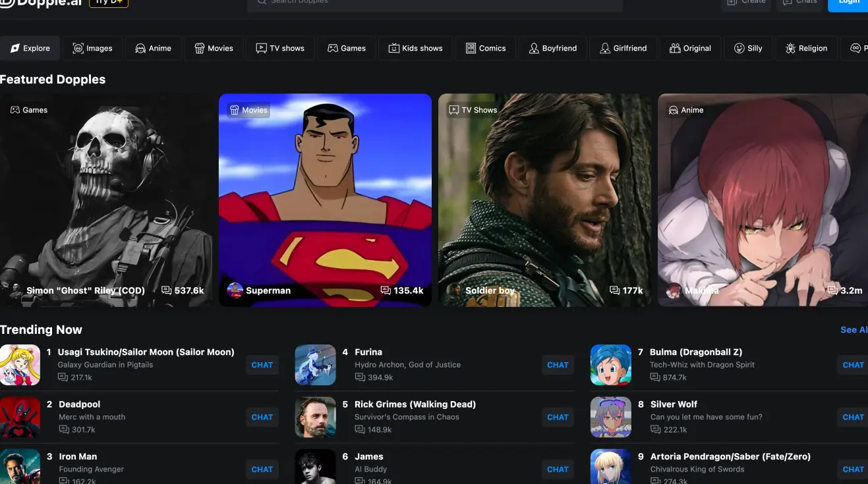The height and width of the screenshot is (484, 868).
Task: Open the Images category tab
Action: pos(92,48)
